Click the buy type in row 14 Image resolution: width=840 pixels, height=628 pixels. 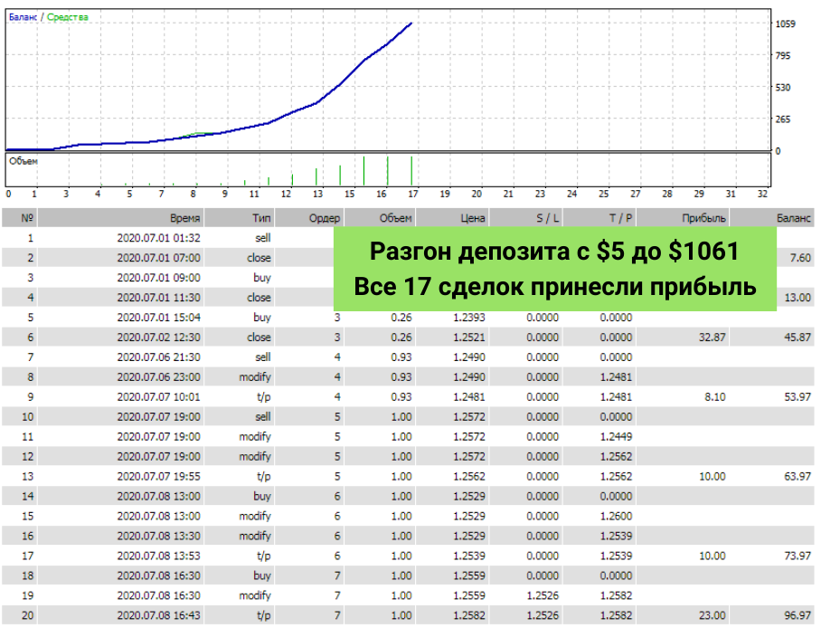[x=262, y=496]
